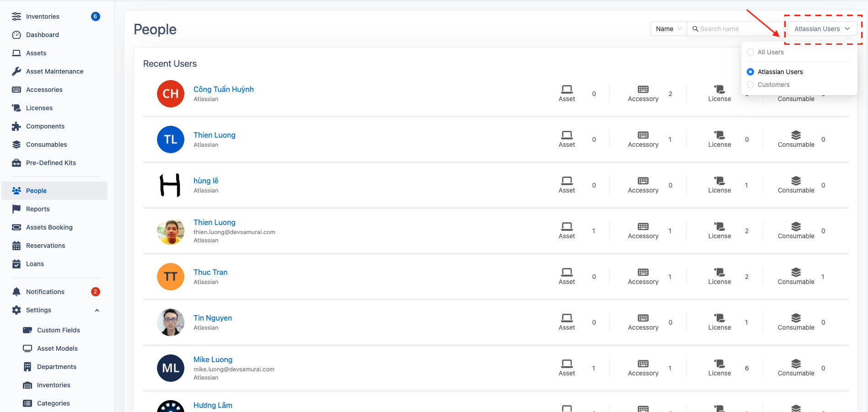Click the Licenses icon in sidebar

[x=16, y=108]
